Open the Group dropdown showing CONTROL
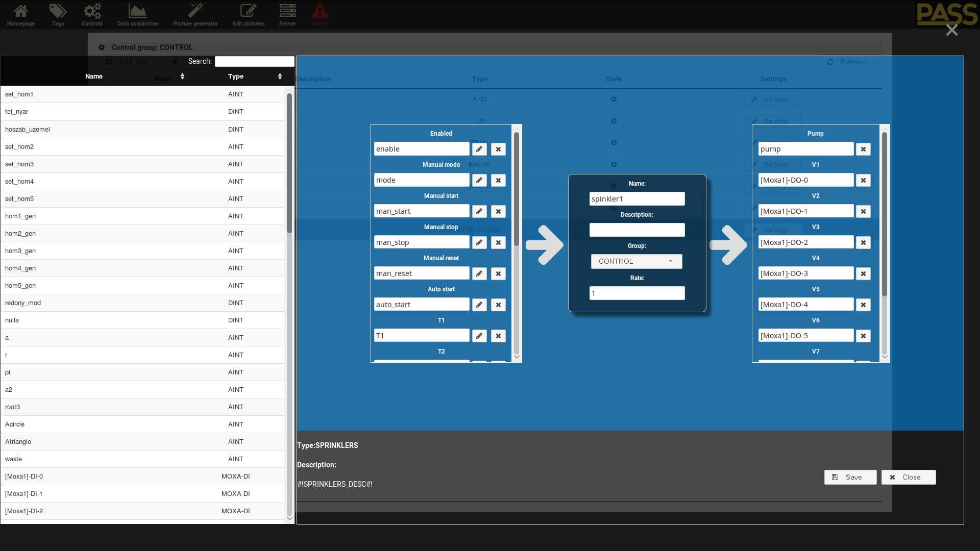 (636, 261)
